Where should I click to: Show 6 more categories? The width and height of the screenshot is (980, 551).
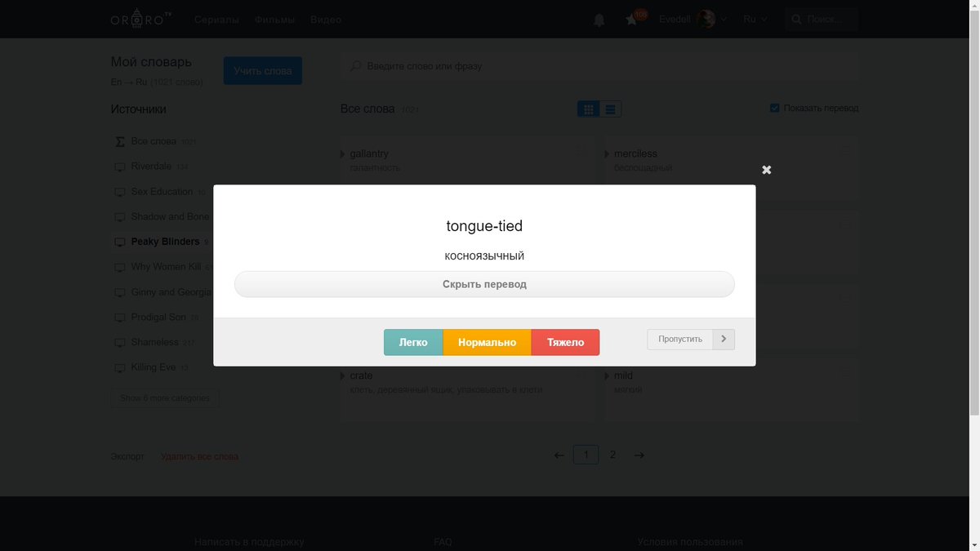point(165,398)
